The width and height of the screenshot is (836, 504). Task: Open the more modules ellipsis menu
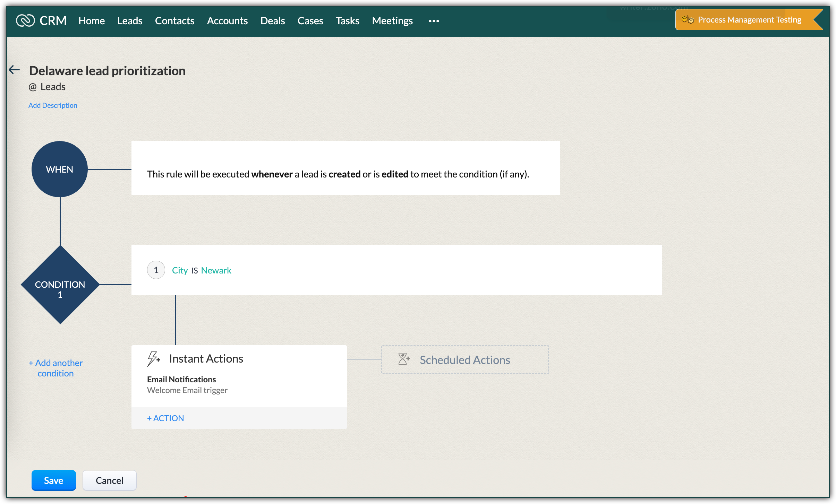(x=434, y=21)
